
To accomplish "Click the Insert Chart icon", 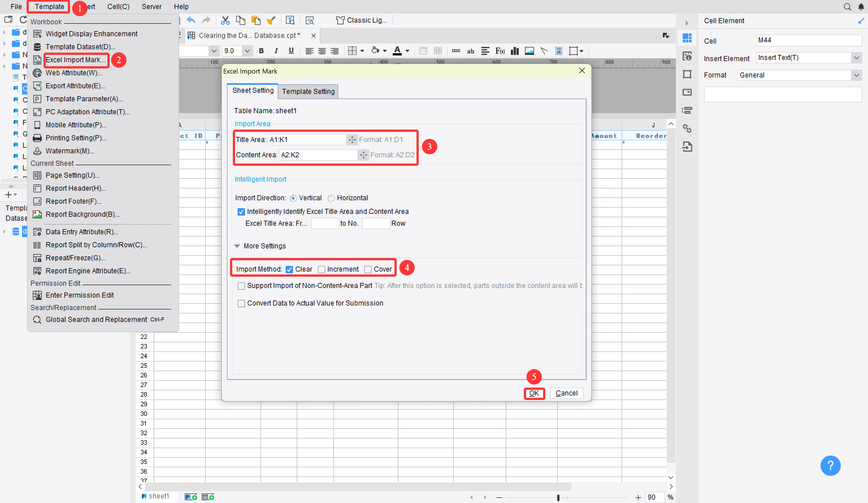I will (x=515, y=51).
